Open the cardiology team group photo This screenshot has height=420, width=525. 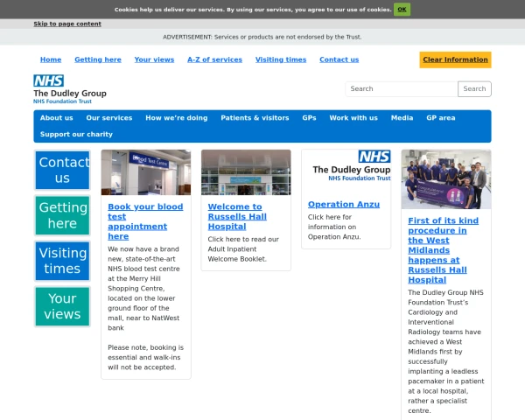446,179
